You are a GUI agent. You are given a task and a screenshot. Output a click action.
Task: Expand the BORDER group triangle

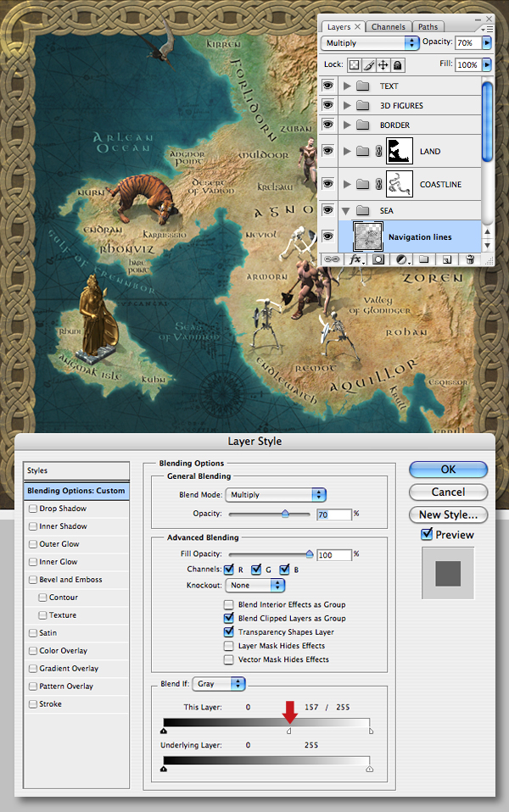click(x=347, y=125)
